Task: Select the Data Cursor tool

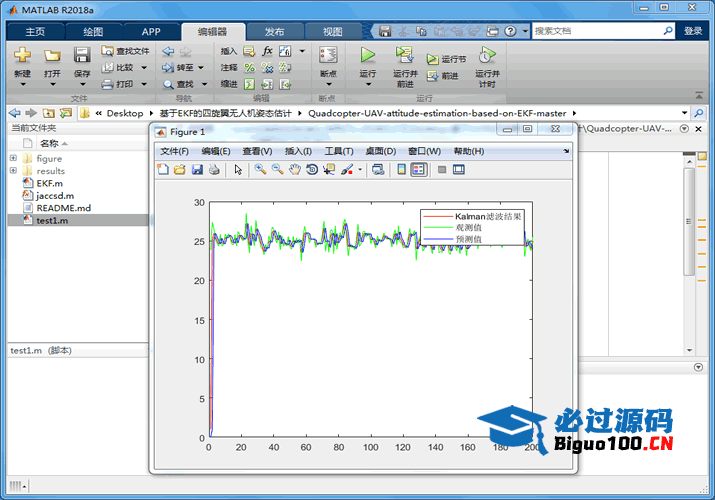Action: click(x=329, y=170)
